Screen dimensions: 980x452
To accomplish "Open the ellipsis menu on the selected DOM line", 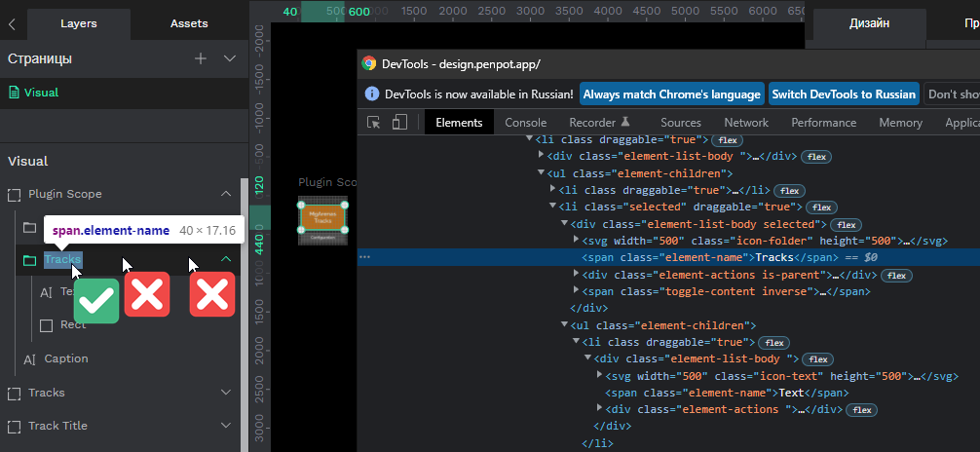I will pyautogui.click(x=365, y=257).
